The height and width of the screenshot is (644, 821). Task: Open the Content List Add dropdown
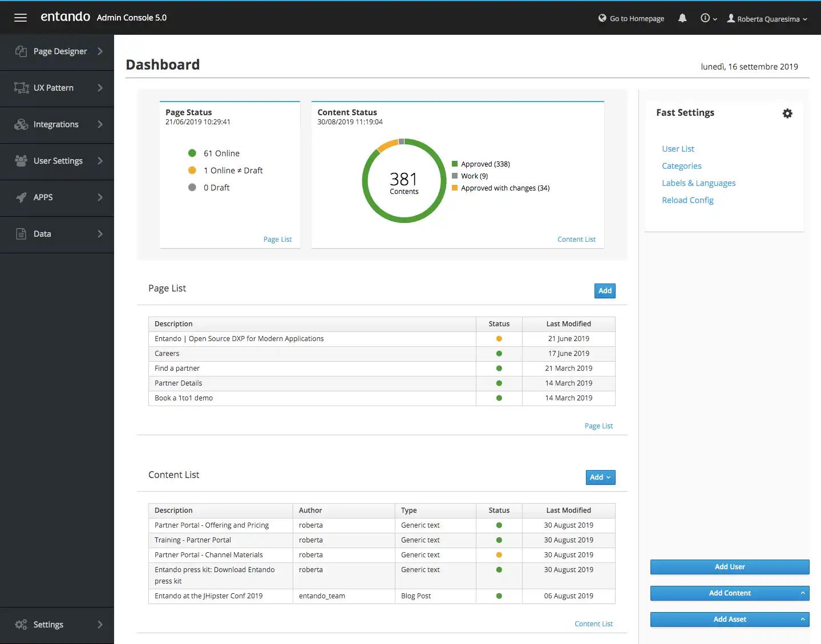point(600,477)
